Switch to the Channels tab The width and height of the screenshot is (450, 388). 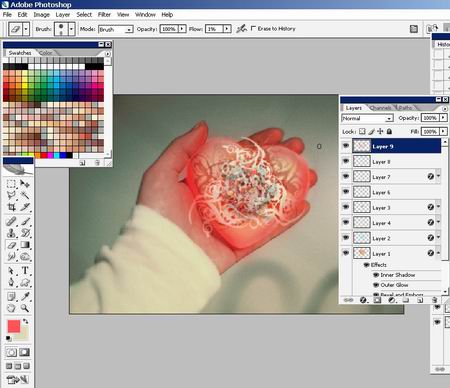point(380,108)
